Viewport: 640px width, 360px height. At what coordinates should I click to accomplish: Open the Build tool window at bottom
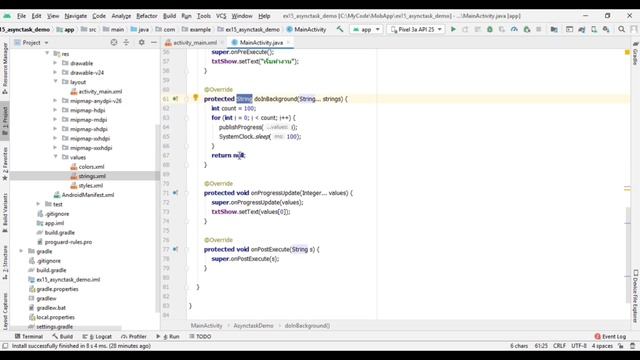point(62,336)
